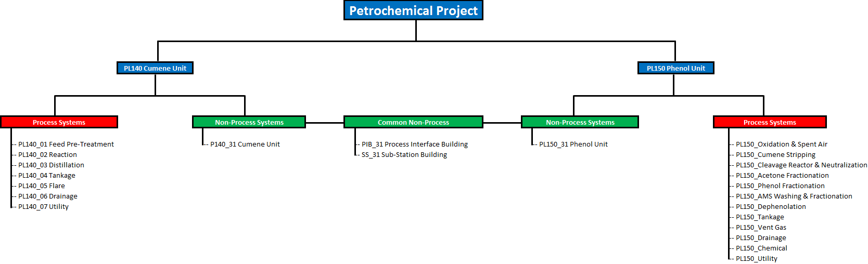Select PL140_03 Distillation

point(51,165)
